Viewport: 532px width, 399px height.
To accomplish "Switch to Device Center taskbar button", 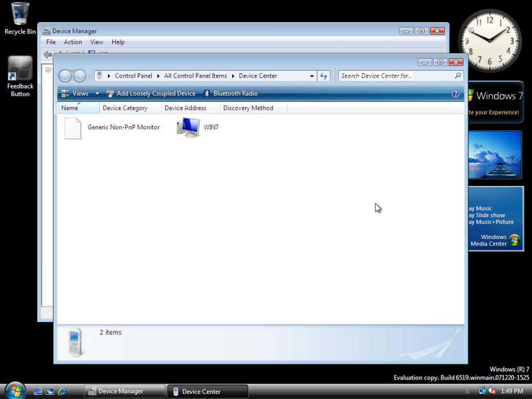I will pyautogui.click(x=207, y=391).
